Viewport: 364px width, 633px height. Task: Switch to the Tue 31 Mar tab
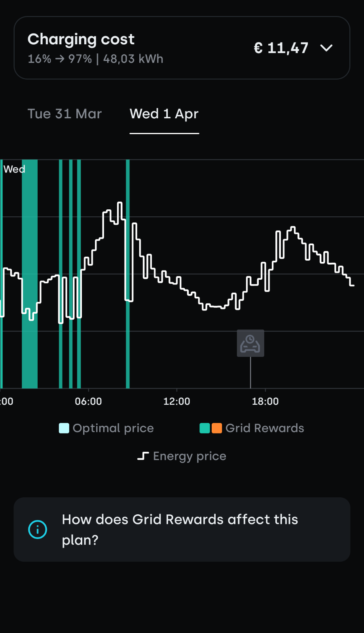click(x=64, y=114)
